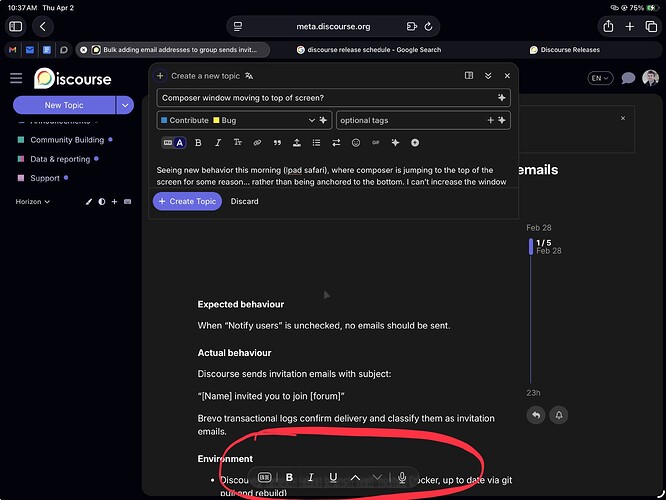
Task: Open composer action menu plus icon
Action: 160,76
